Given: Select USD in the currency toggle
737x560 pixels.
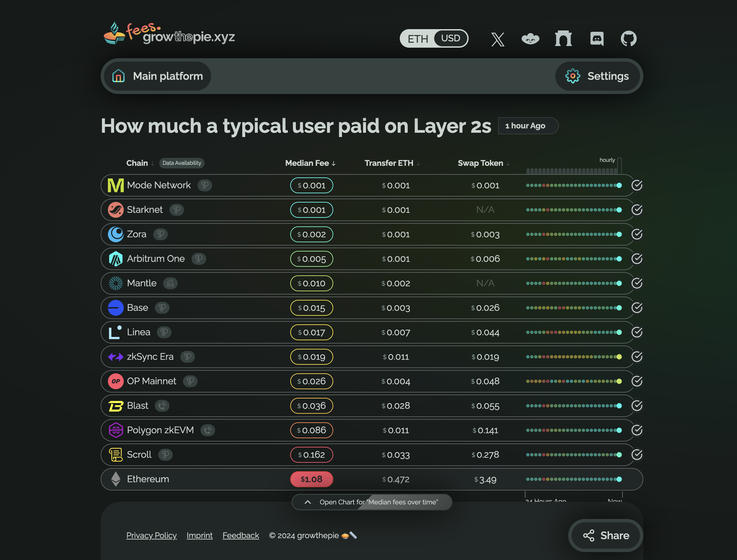Looking at the screenshot, I should [451, 38].
